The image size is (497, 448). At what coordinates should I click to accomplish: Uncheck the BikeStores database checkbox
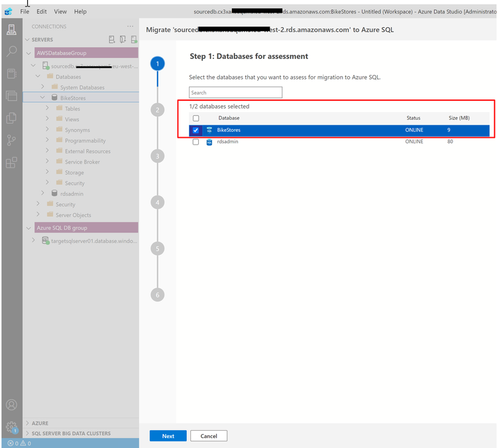pos(195,130)
